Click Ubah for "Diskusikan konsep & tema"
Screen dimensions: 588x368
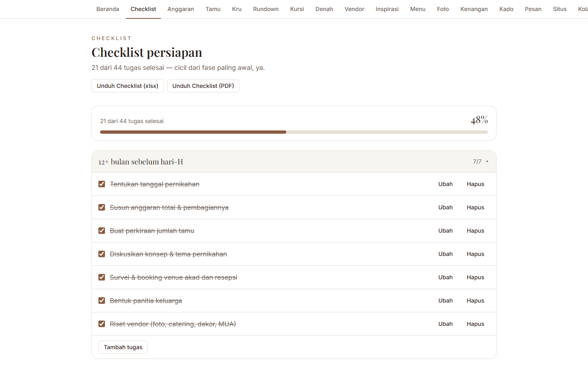pos(445,254)
